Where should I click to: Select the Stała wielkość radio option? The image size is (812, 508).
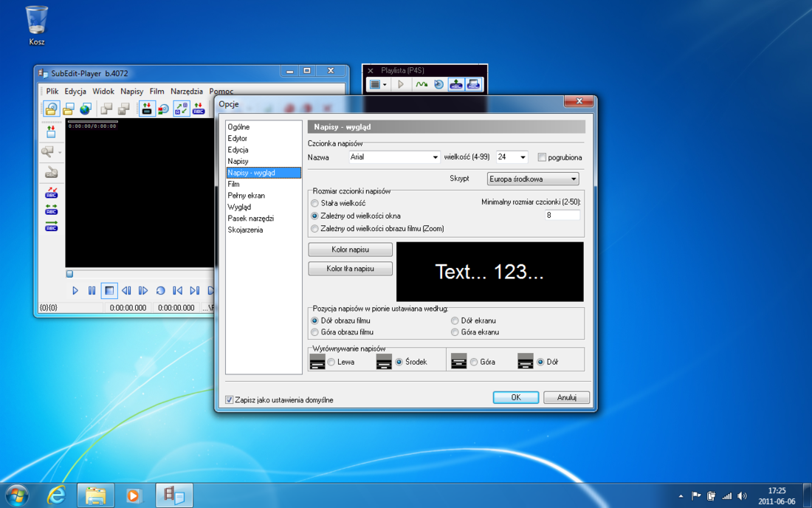point(315,203)
